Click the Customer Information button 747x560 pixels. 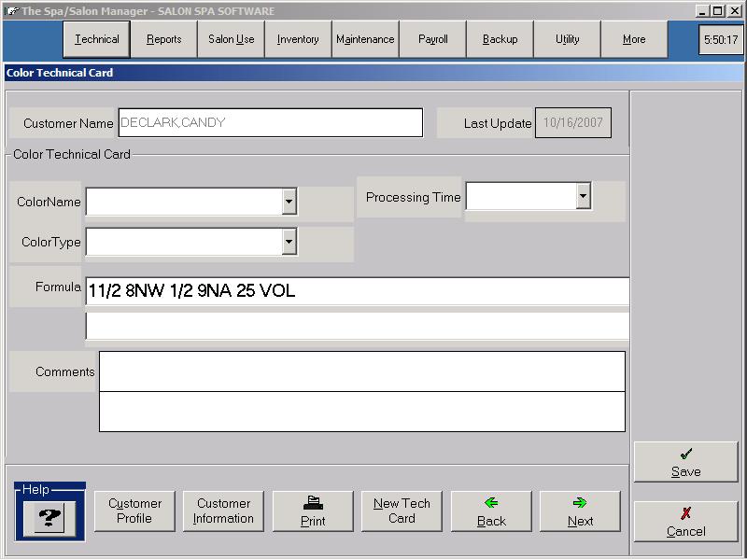(x=223, y=511)
